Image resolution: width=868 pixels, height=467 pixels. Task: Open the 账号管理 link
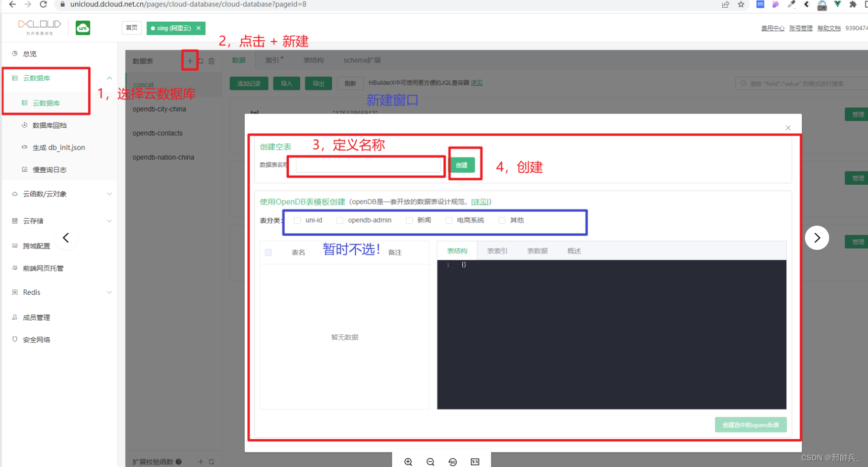coord(801,28)
